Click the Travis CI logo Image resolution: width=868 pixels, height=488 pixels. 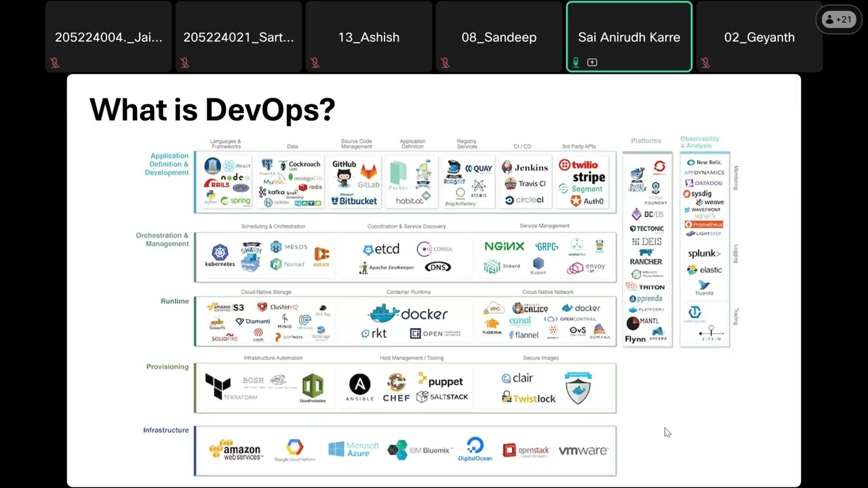click(x=526, y=184)
